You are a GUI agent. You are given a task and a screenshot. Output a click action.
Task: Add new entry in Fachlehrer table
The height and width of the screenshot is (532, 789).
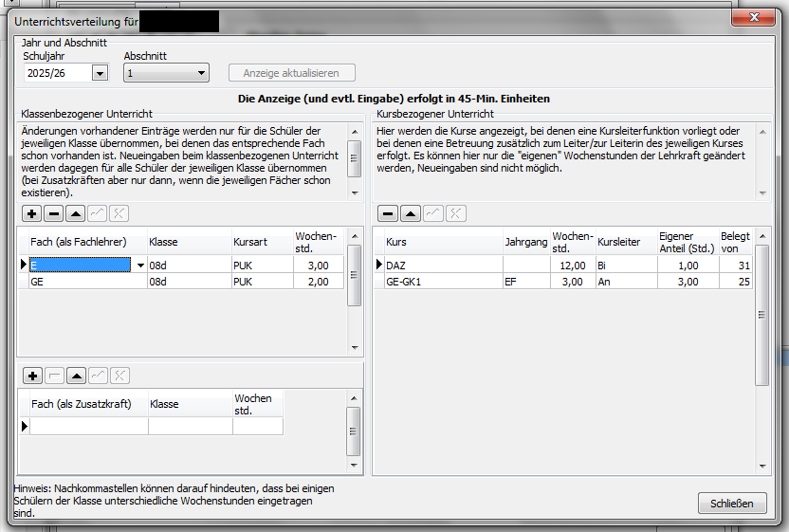(x=31, y=214)
